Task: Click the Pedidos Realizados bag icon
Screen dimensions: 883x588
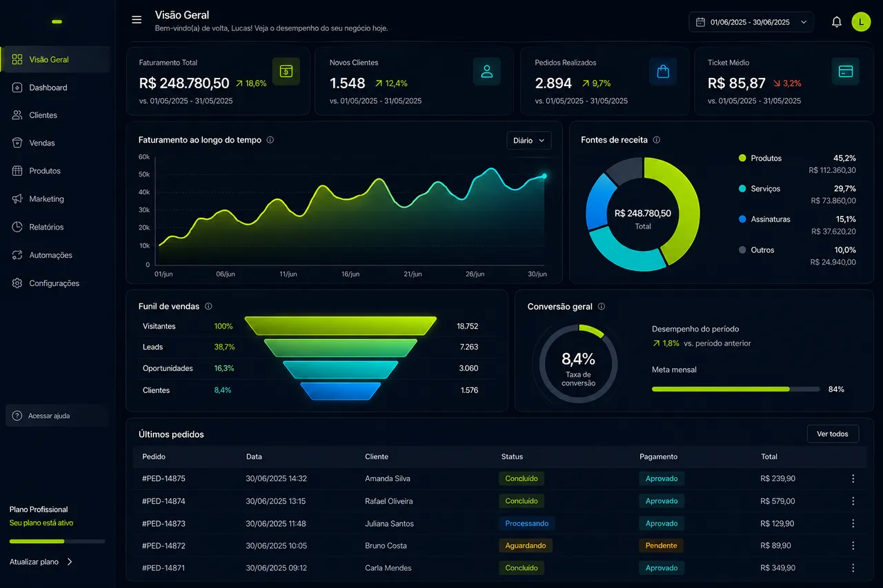Action: [663, 71]
